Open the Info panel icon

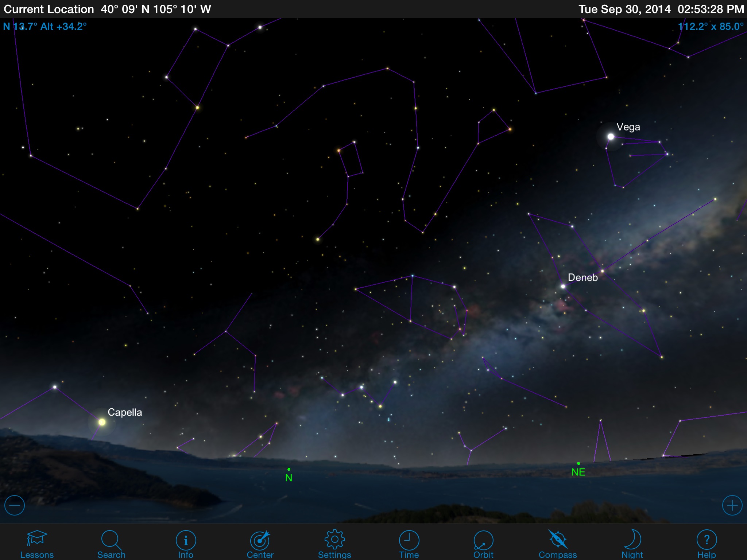click(x=186, y=540)
